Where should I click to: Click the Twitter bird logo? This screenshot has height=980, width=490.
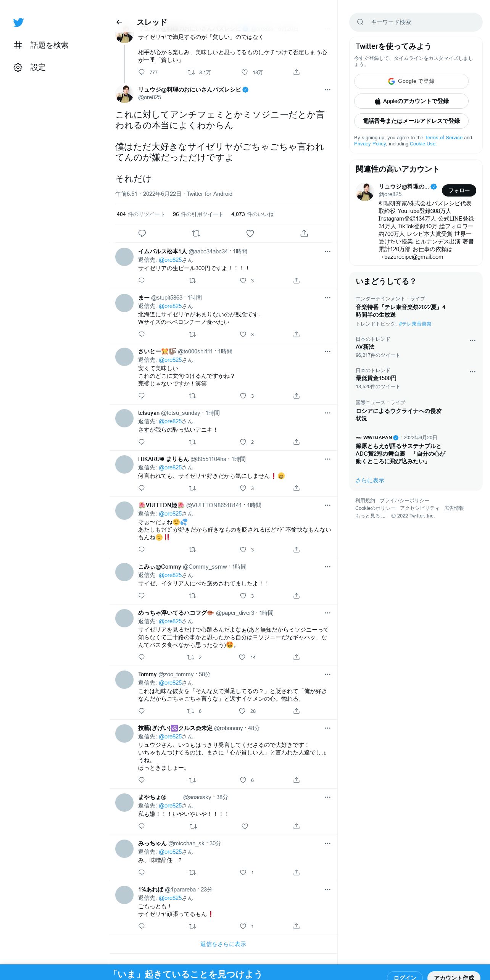18,23
